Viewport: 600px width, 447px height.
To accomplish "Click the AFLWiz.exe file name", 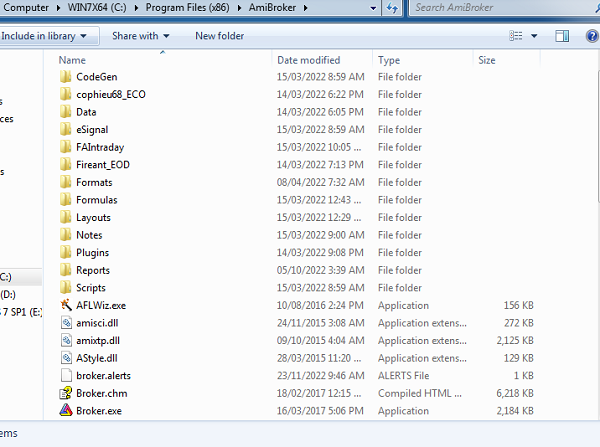I will [x=101, y=305].
